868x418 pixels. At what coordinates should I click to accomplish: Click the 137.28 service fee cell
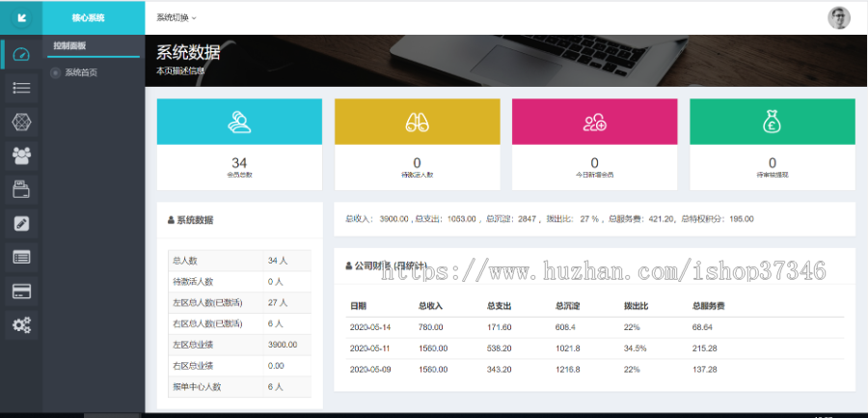705,370
